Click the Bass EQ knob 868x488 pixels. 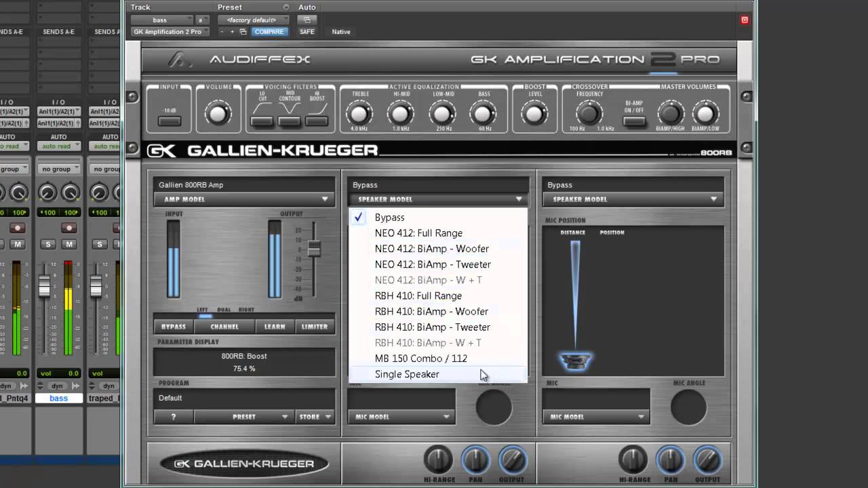tap(484, 113)
